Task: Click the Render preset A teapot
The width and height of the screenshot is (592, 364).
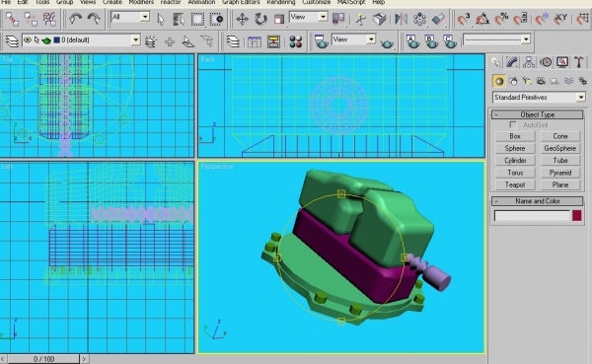Action: (x=412, y=41)
